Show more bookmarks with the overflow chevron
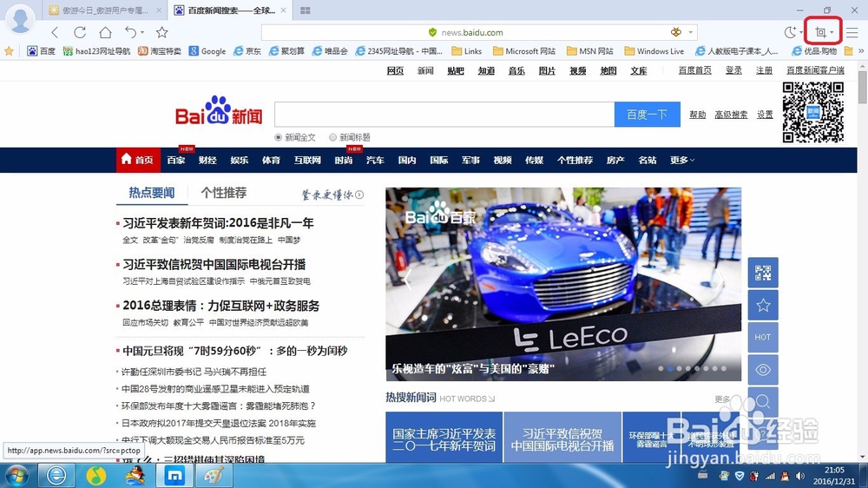 click(x=861, y=51)
